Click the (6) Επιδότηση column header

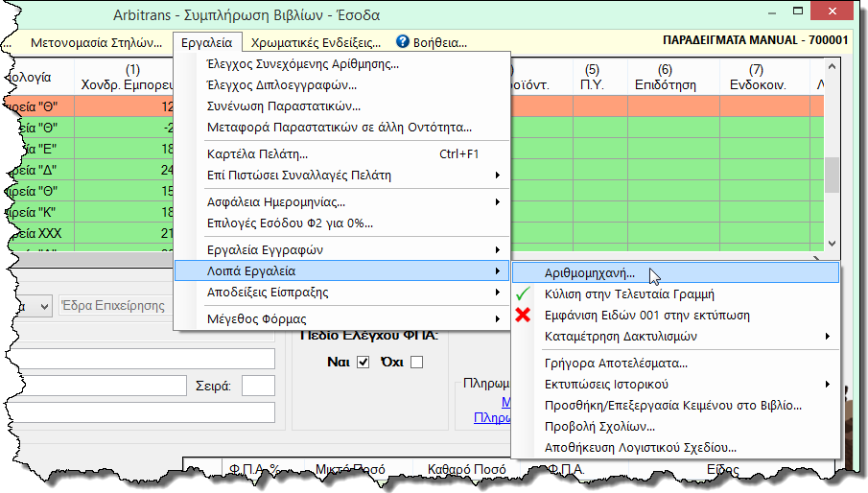(x=673, y=78)
